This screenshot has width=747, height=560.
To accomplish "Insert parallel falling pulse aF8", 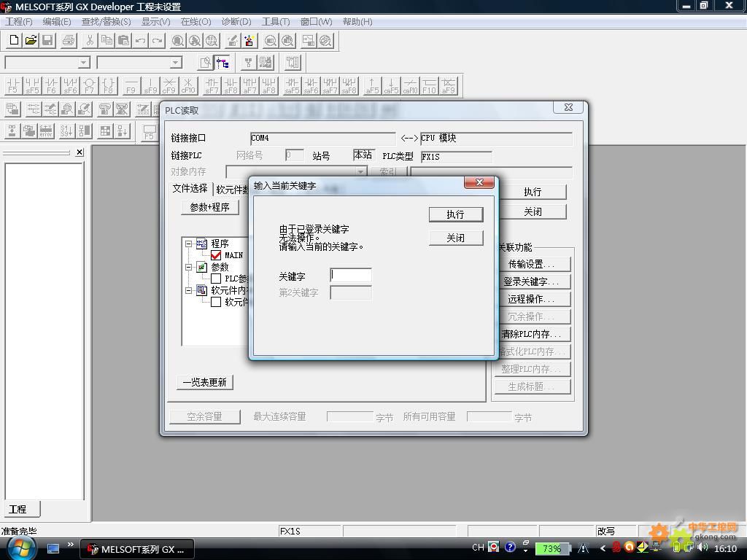I will click(x=269, y=86).
